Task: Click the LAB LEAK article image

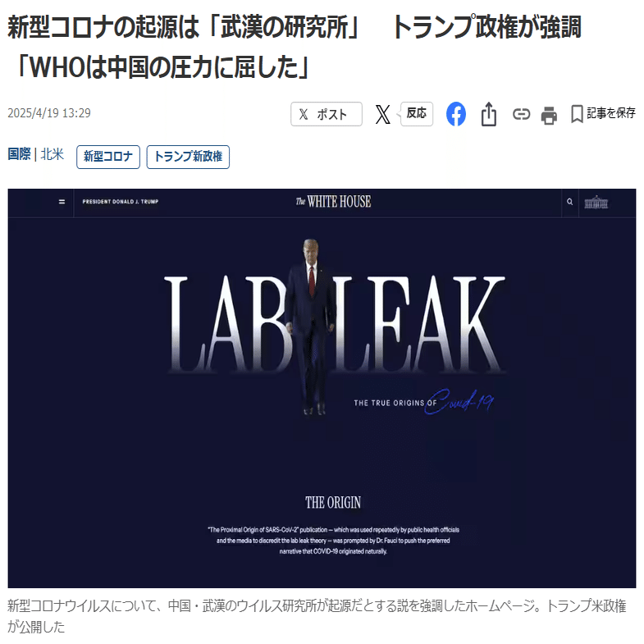Action: [x=322, y=388]
